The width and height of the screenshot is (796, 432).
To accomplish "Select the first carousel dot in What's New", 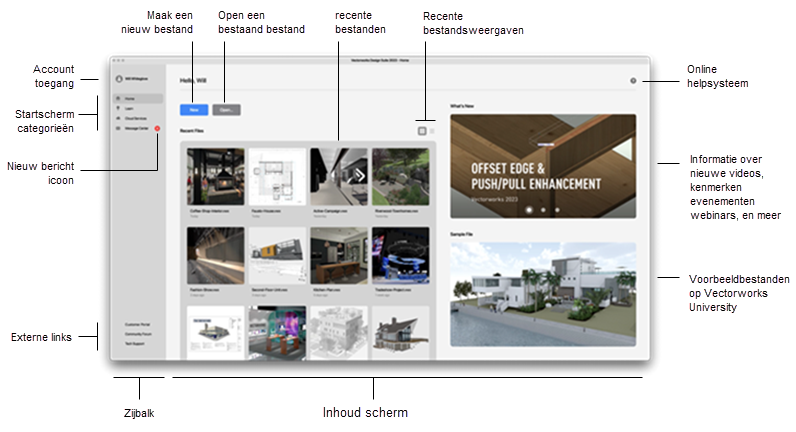I will [528, 211].
